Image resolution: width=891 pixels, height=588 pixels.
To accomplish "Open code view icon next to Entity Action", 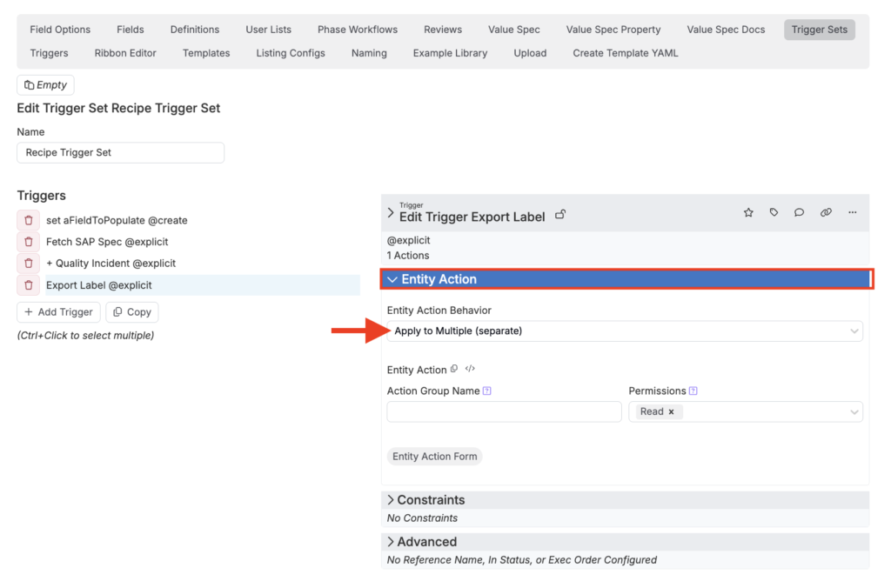I will (470, 369).
